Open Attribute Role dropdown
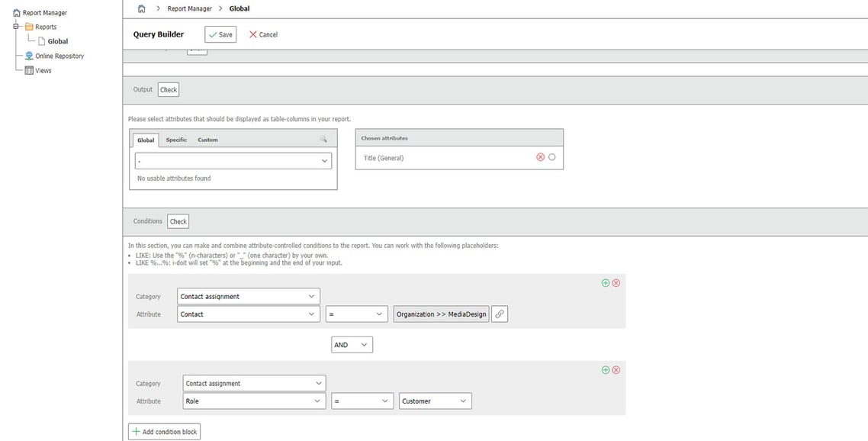The height and width of the screenshot is (441, 868). pyautogui.click(x=254, y=401)
